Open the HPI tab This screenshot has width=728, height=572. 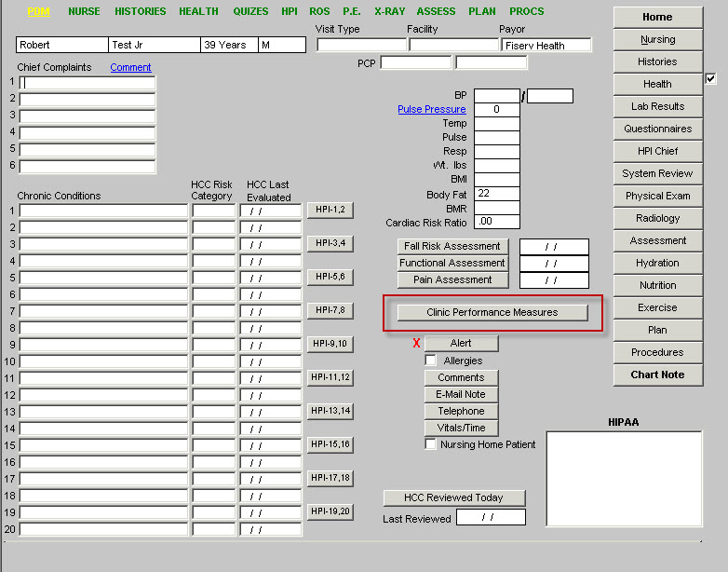pyautogui.click(x=290, y=11)
